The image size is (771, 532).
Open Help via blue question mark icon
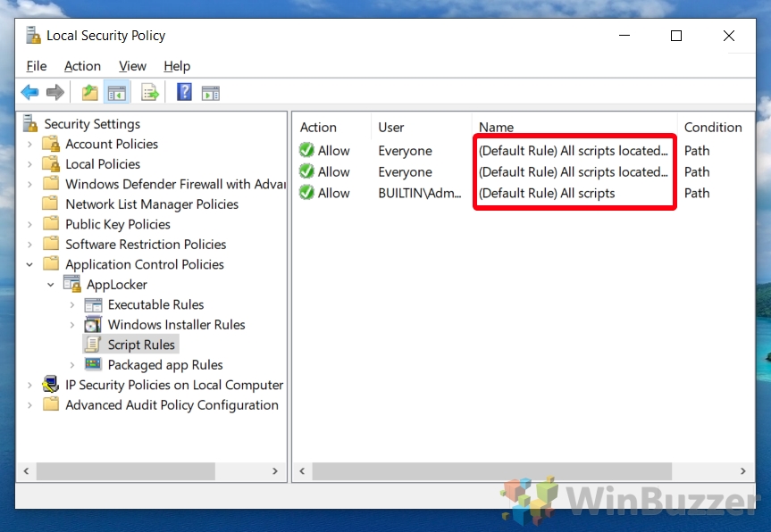click(184, 92)
